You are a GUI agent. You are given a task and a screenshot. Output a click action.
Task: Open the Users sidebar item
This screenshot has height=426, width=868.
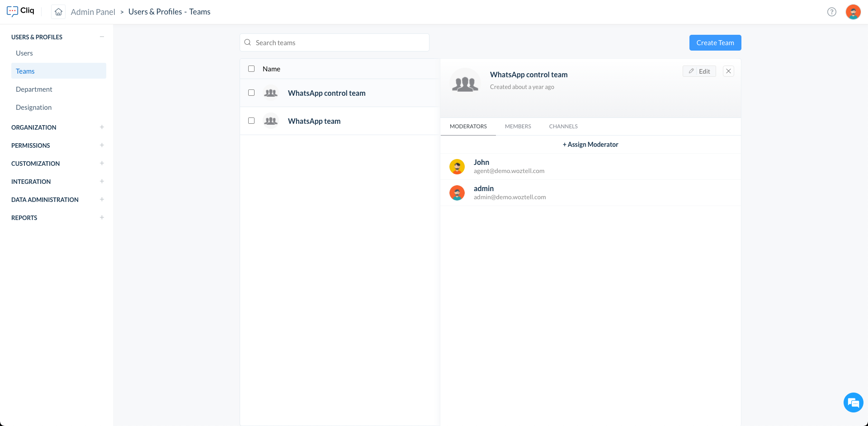[59, 53]
